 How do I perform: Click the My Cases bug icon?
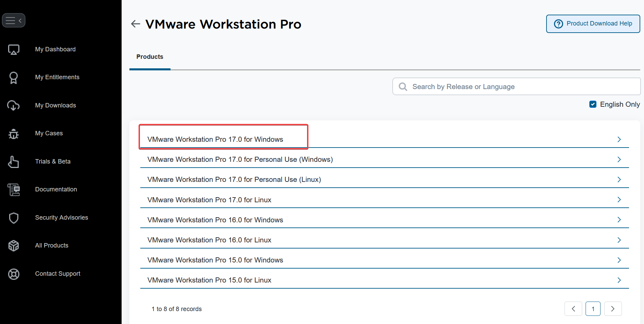pyautogui.click(x=14, y=134)
